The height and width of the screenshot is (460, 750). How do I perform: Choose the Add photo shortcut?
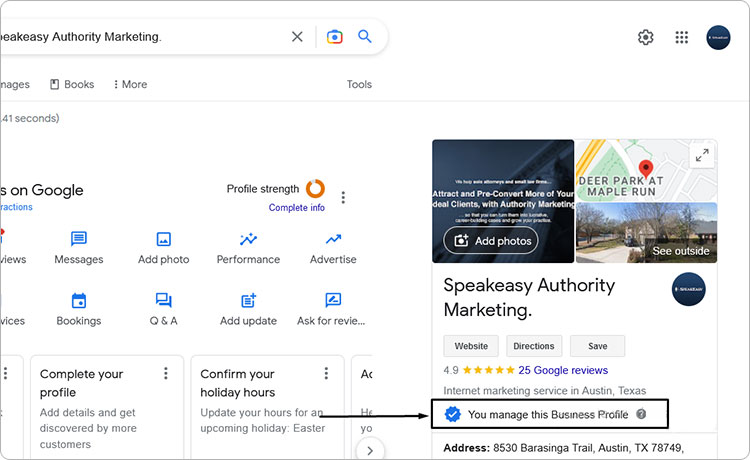(164, 248)
